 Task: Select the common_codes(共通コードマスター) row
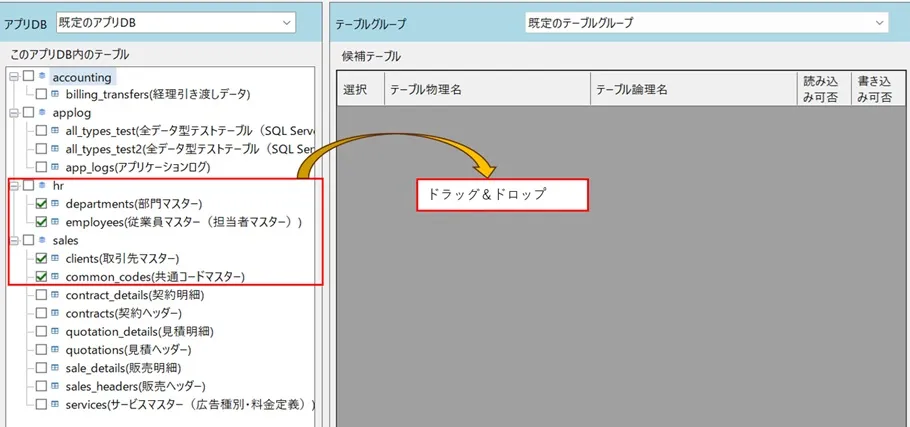click(x=155, y=277)
